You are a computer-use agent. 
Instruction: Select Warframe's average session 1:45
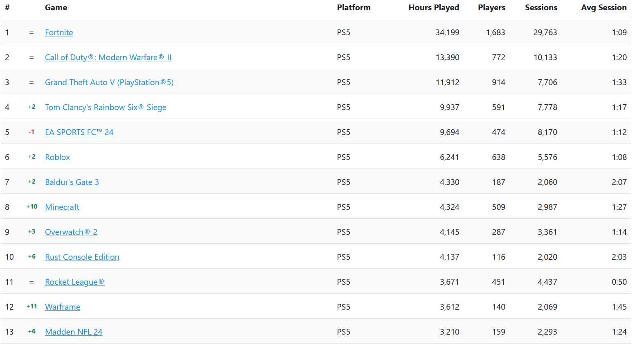coord(619,307)
